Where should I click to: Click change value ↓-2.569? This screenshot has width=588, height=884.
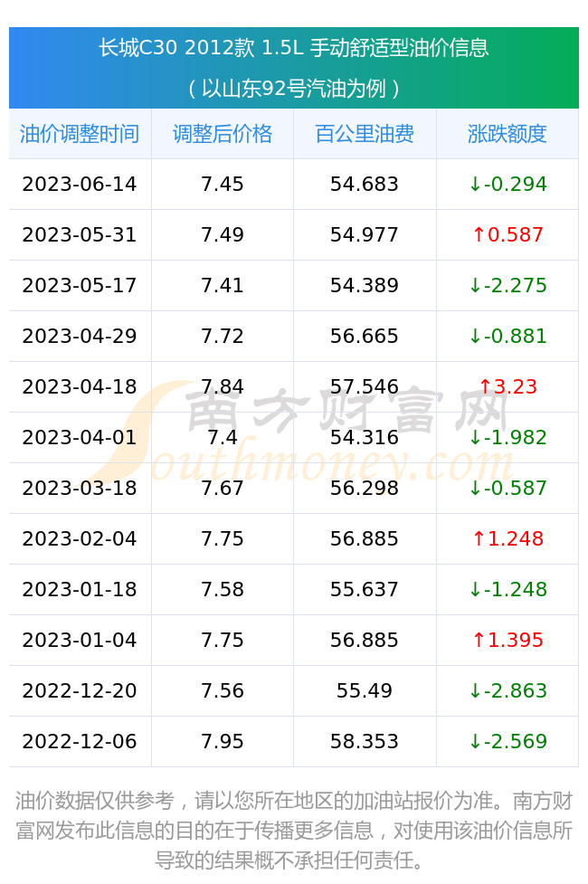508,742
